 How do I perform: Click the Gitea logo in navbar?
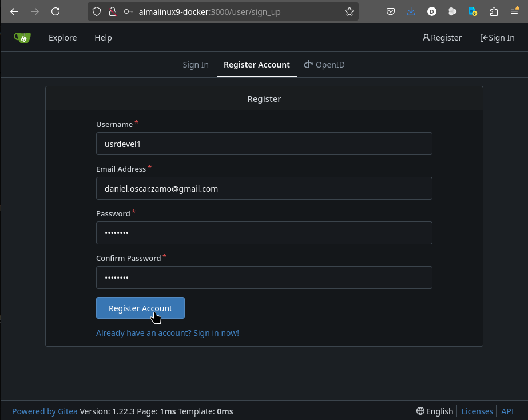(x=22, y=38)
